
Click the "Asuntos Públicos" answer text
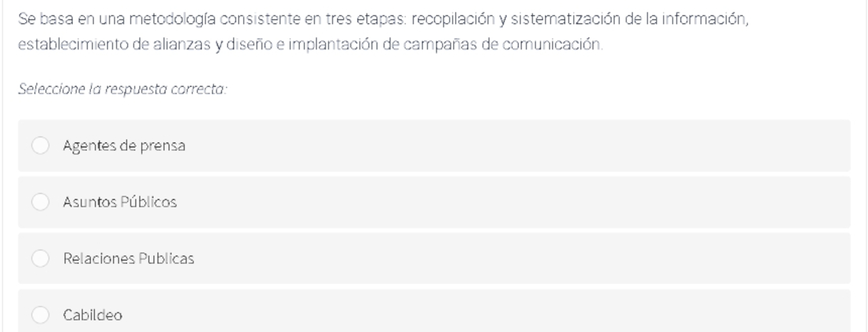(120, 202)
